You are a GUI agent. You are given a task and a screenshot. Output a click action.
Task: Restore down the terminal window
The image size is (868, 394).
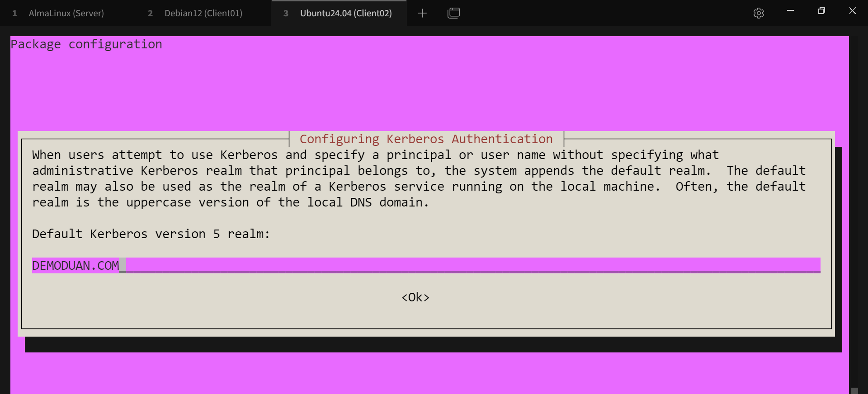pos(821,11)
